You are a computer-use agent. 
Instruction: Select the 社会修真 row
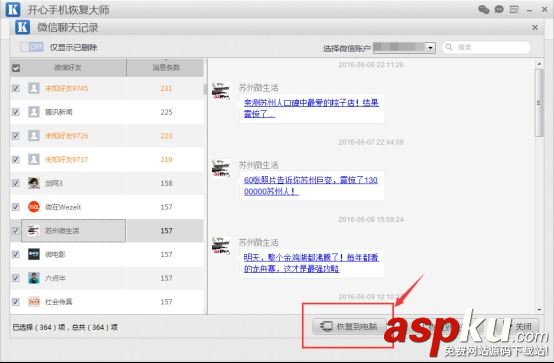(107, 301)
